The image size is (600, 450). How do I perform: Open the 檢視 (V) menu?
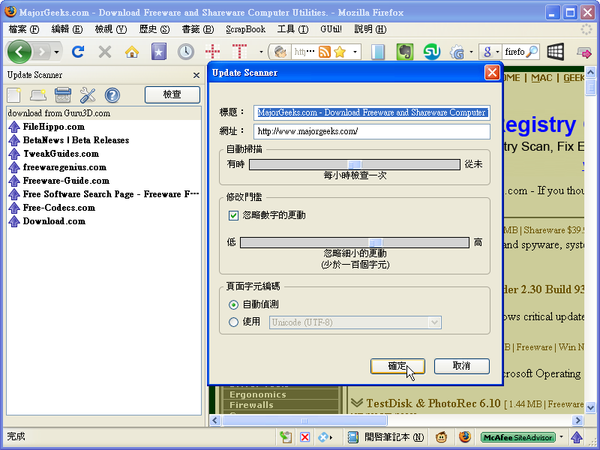[111, 29]
